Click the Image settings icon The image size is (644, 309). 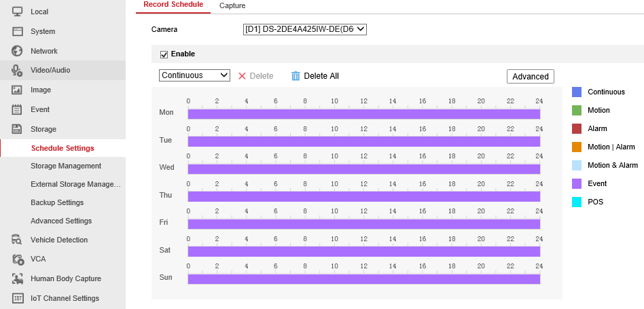point(18,90)
